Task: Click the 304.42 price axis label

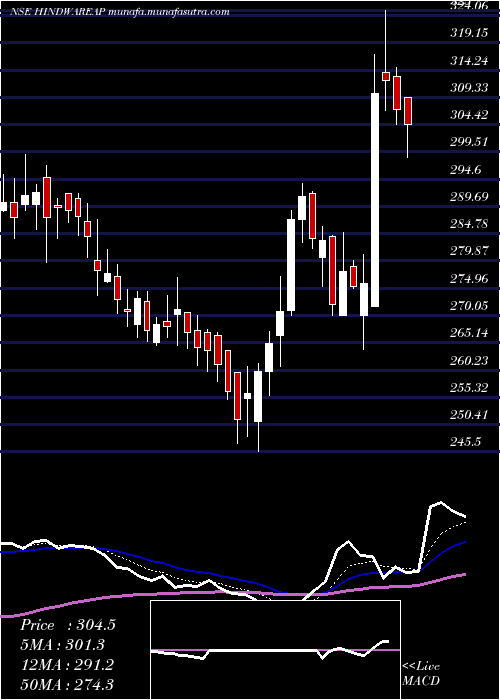Action: [469, 115]
